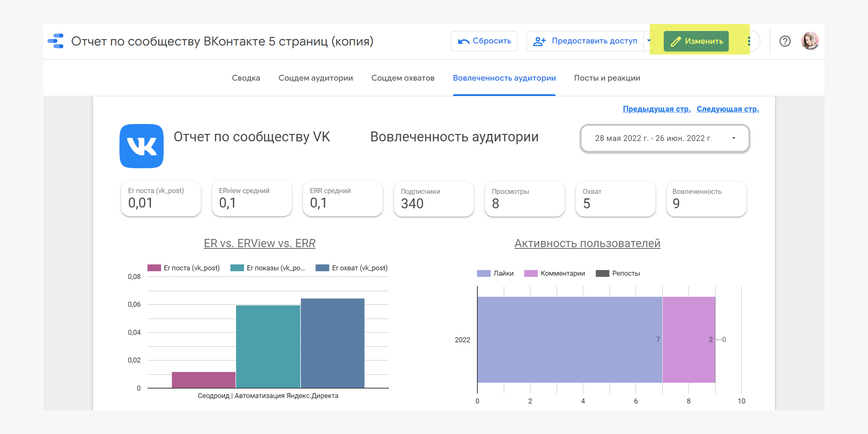Image resolution: width=868 pixels, height=434 pixels.
Task: Select the Подписчики scorecard showing 340
Action: pyautogui.click(x=433, y=199)
